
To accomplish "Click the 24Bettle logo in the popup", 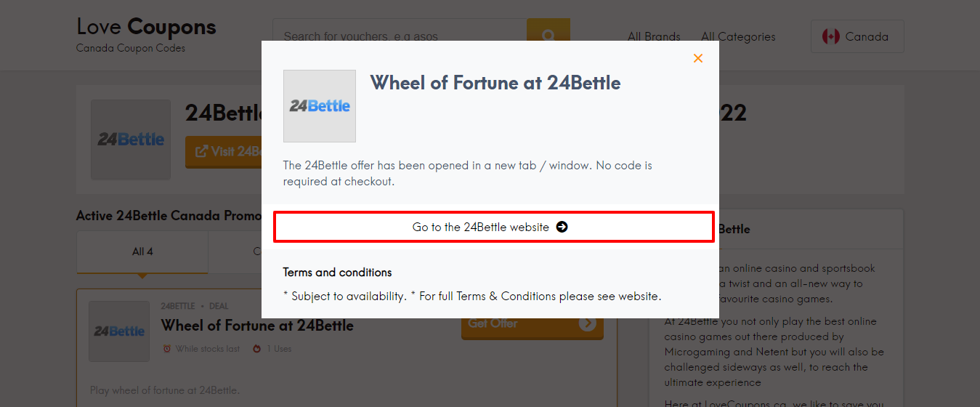I will 320,106.
